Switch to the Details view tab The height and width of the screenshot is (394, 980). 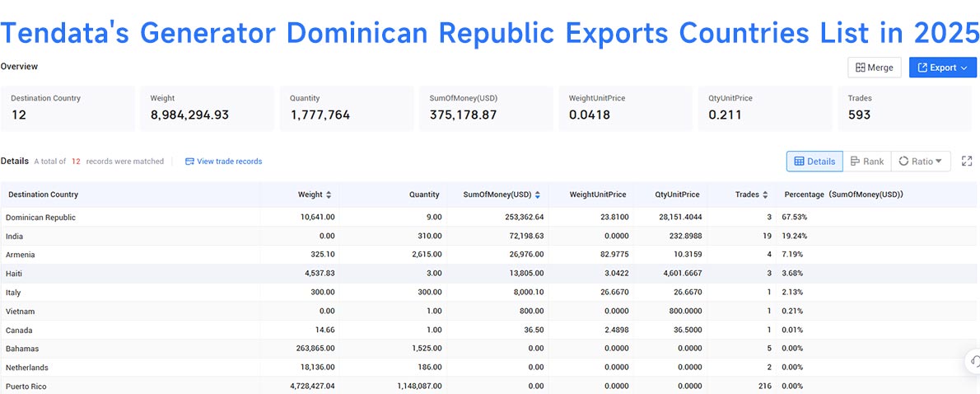[814, 162]
